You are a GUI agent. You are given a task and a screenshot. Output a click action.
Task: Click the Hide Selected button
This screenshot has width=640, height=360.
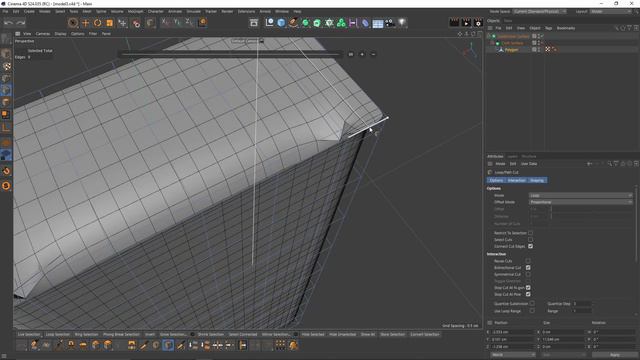pos(313,334)
